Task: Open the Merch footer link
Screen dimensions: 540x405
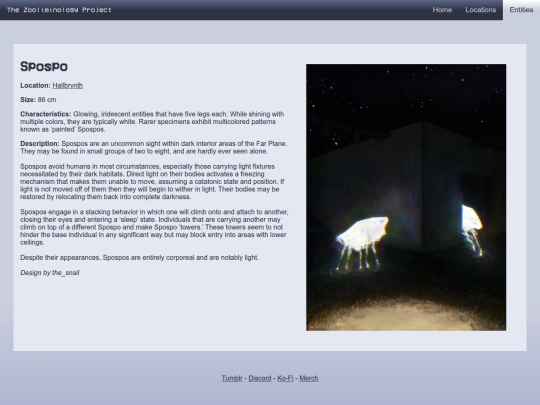Action: 309,378
